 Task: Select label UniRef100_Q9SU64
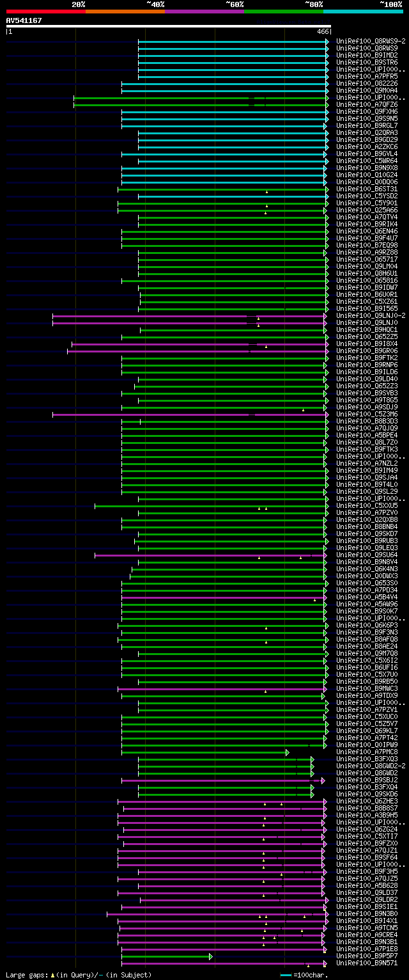click(x=367, y=555)
